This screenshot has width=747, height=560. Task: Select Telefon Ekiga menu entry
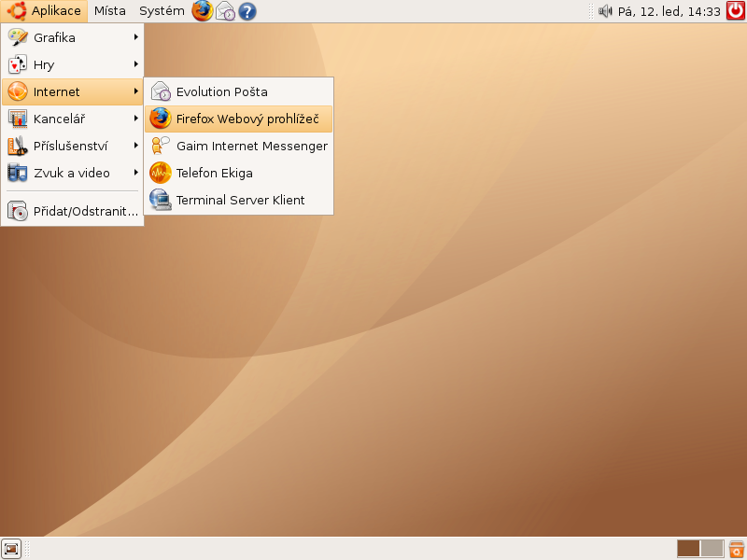click(238, 173)
